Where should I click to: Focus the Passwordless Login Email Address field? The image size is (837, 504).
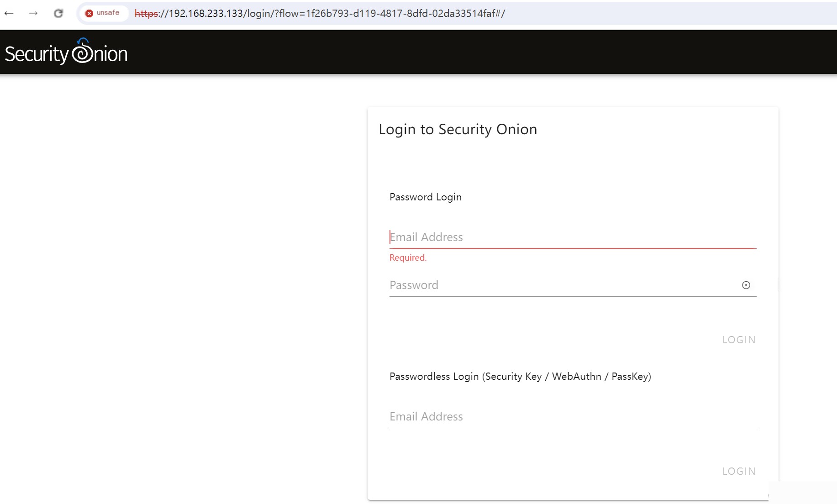pos(573,417)
